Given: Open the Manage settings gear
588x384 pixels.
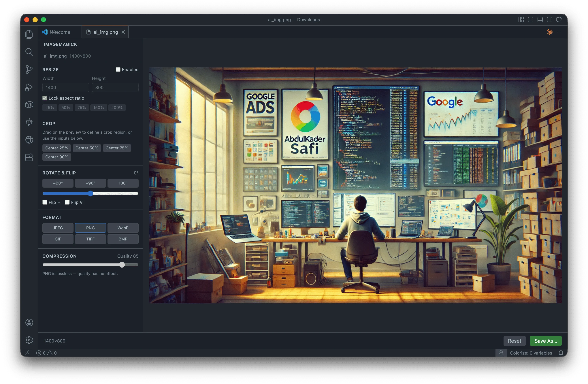Looking at the screenshot, I should (x=29, y=340).
